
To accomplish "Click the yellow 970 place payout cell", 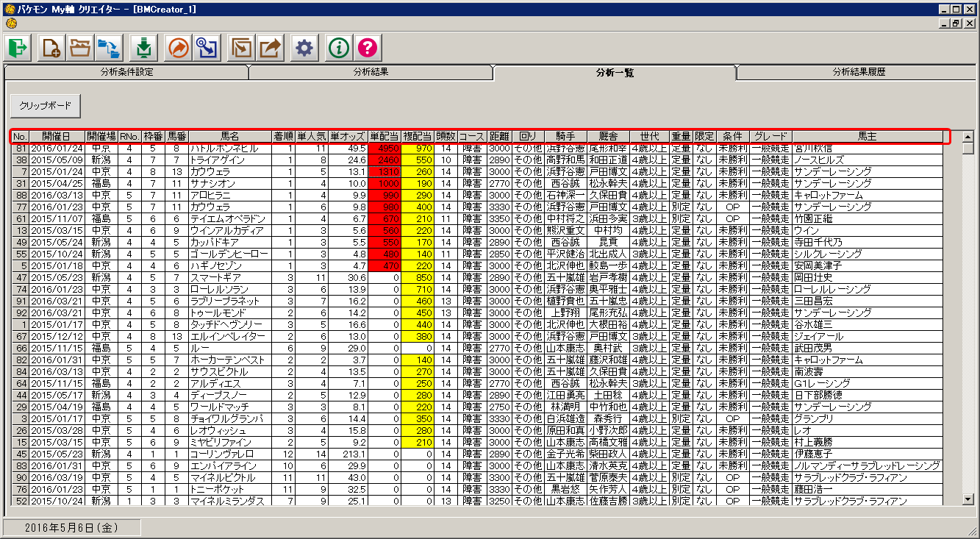I will click(418, 148).
